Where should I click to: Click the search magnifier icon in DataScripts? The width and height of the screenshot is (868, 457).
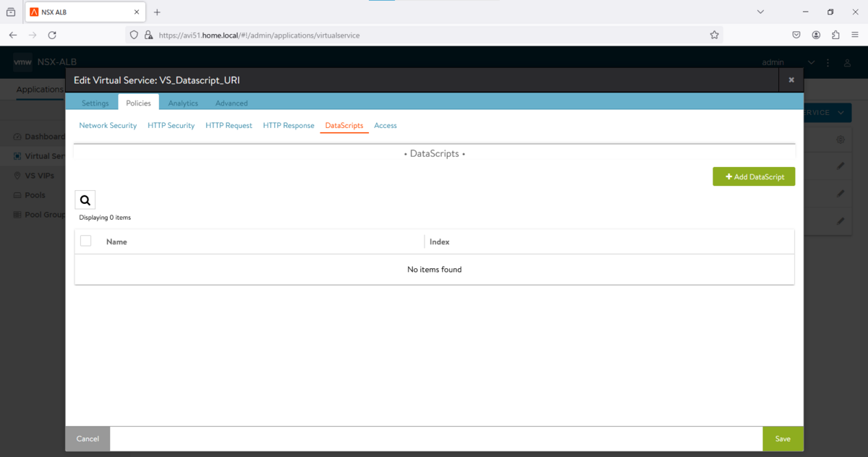pos(85,200)
